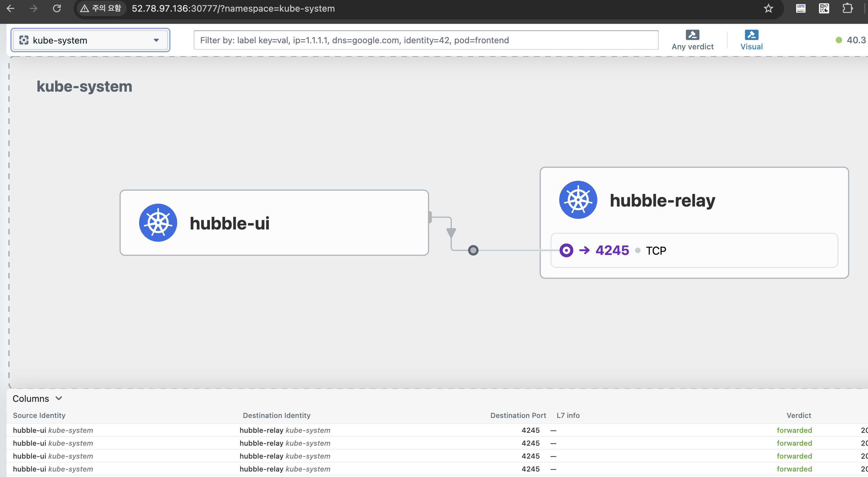Viewport: 868px width, 477px height.
Task: Select the hubble-relay service card title
Action: [662, 200]
